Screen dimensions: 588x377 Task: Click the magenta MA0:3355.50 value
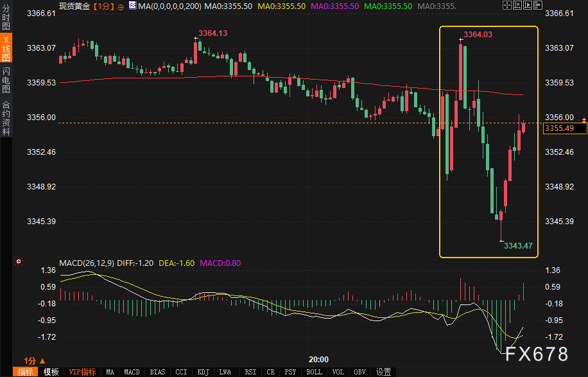coord(335,6)
